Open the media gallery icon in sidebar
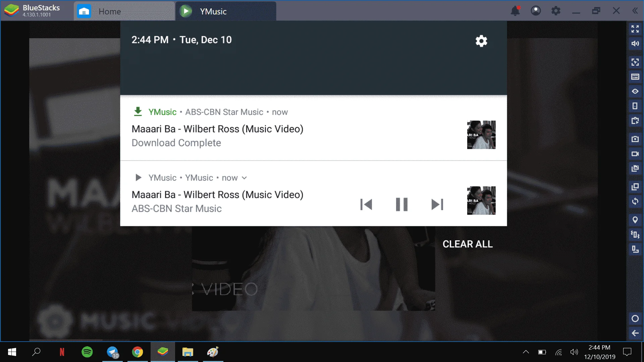Image resolution: width=644 pixels, height=362 pixels. click(x=635, y=168)
